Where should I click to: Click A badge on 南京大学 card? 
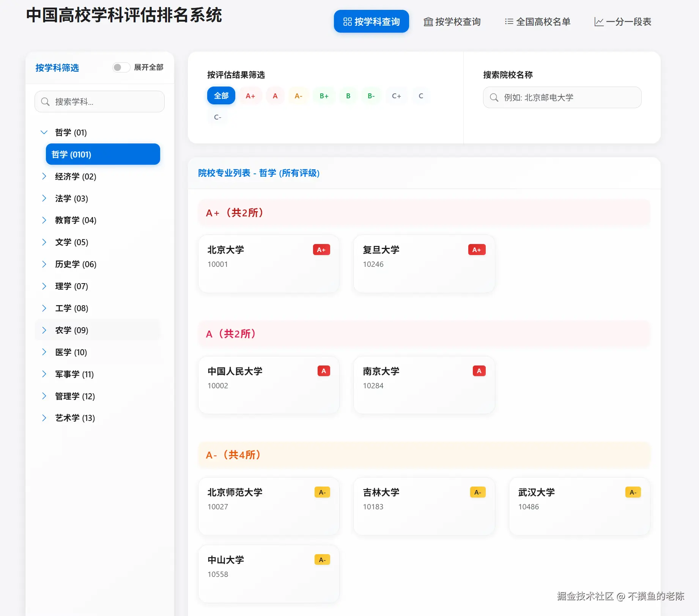coord(479,371)
